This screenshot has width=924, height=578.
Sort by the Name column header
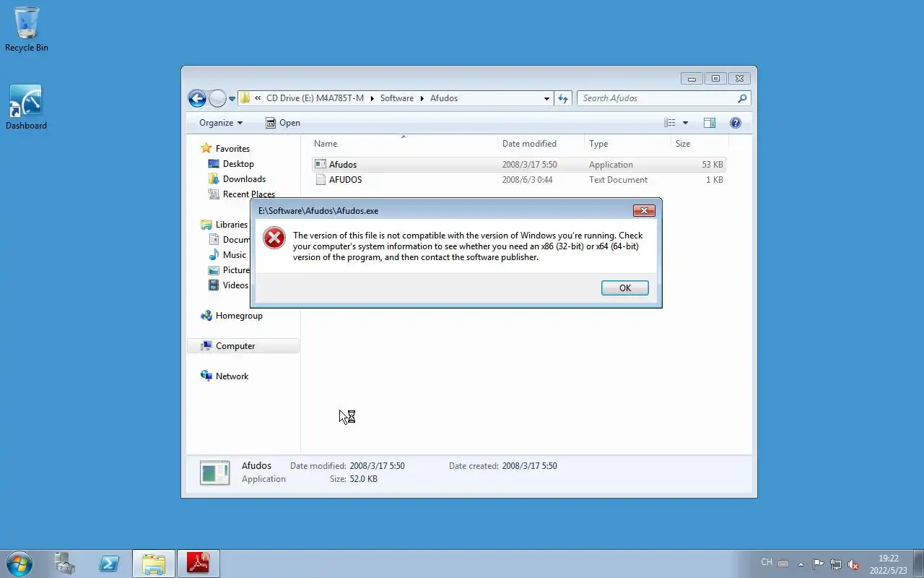point(404,144)
